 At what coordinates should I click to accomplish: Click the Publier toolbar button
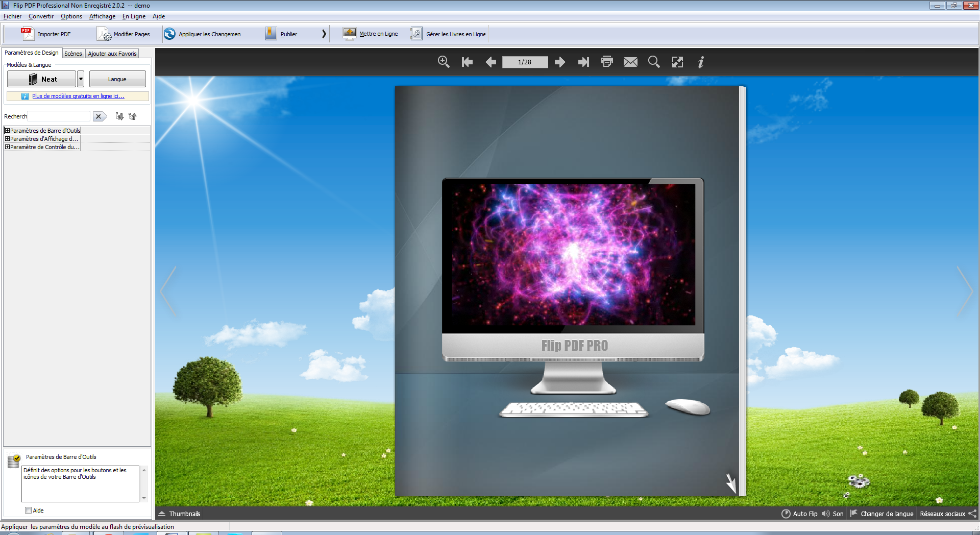pos(281,34)
